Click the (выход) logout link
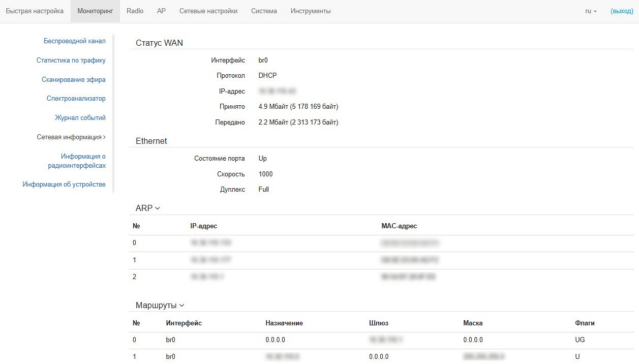The width and height of the screenshot is (639, 364). pos(622,11)
